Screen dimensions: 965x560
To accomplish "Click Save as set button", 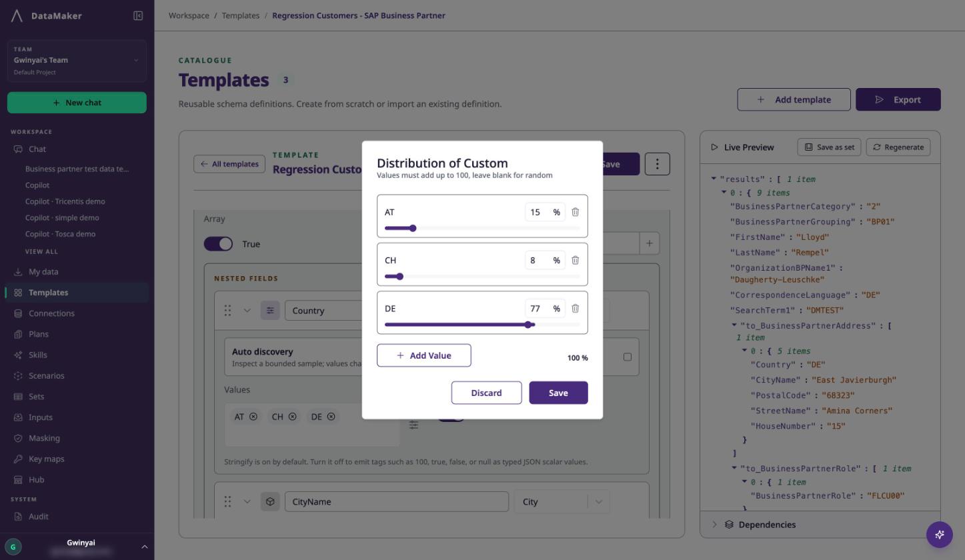I will click(829, 147).
